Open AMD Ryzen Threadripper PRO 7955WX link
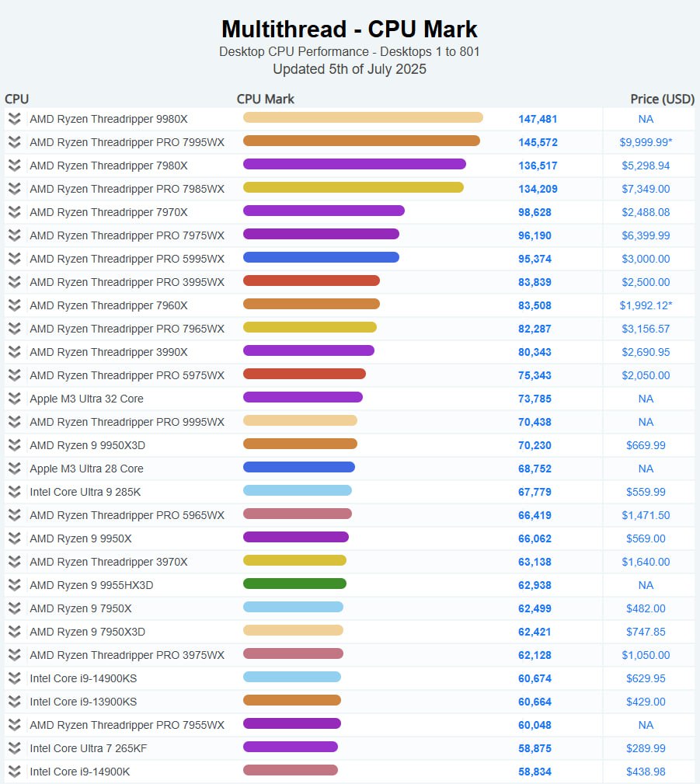 pos(127,725)
